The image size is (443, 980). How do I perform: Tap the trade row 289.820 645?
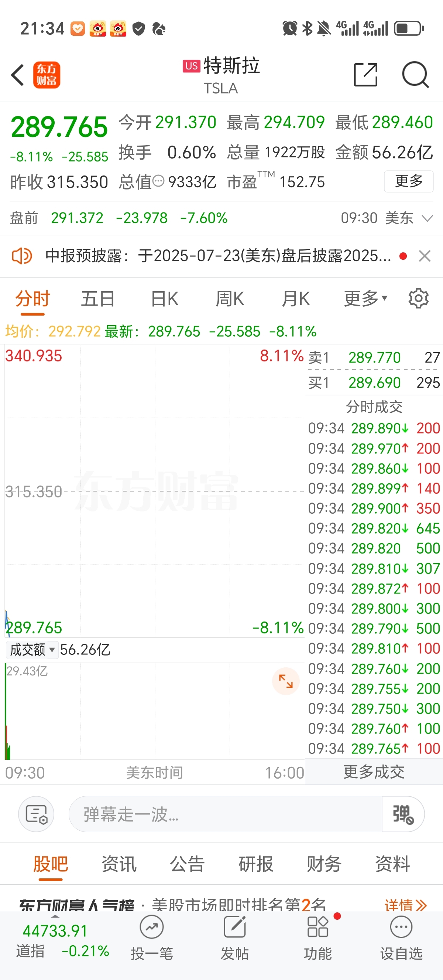coord(374,528)
